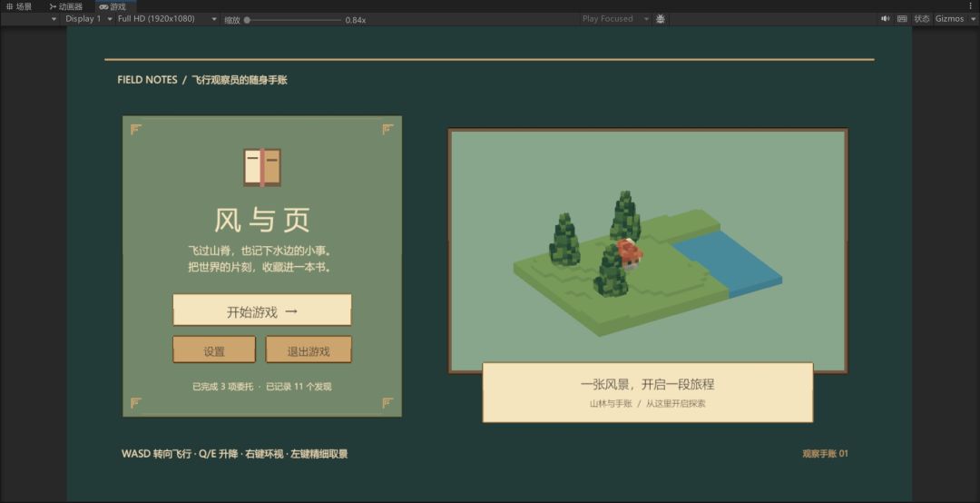Click the bug-shaped debug icon
Image resolution: width=980 pixels, height=503 pixels.
[661, 19]
